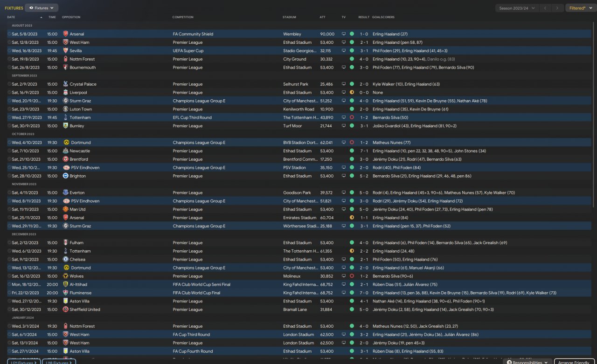597x364 pixels.
Task: Open the Filtered* filter dropdown
Action: coord(580,8)
